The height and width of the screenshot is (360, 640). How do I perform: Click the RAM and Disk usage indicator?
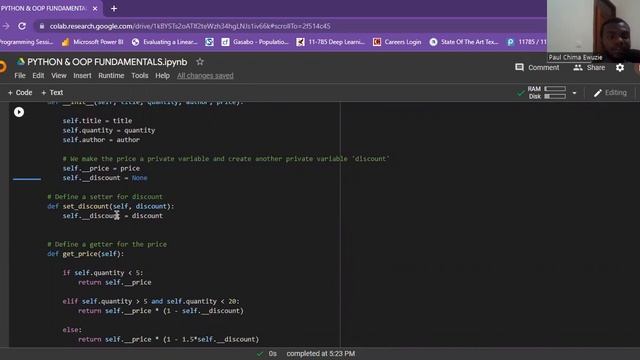coord(547,93)
